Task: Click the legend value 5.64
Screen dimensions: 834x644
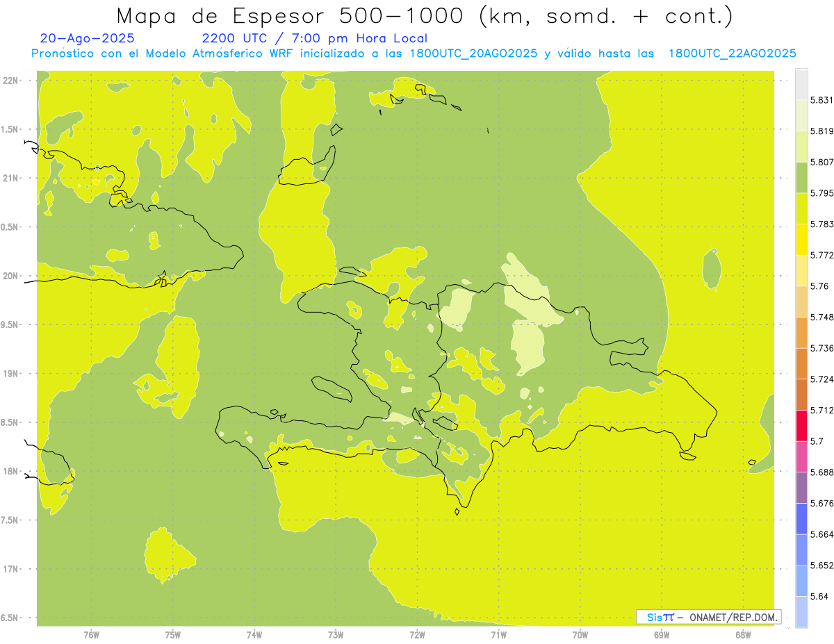Action: (x=819, y=597)
